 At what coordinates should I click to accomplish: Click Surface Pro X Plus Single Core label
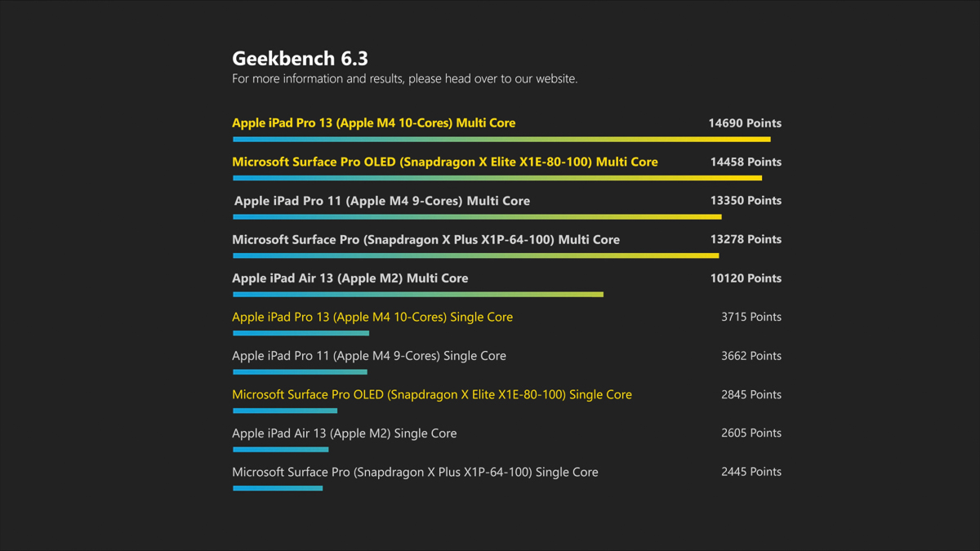coord(414,472)
